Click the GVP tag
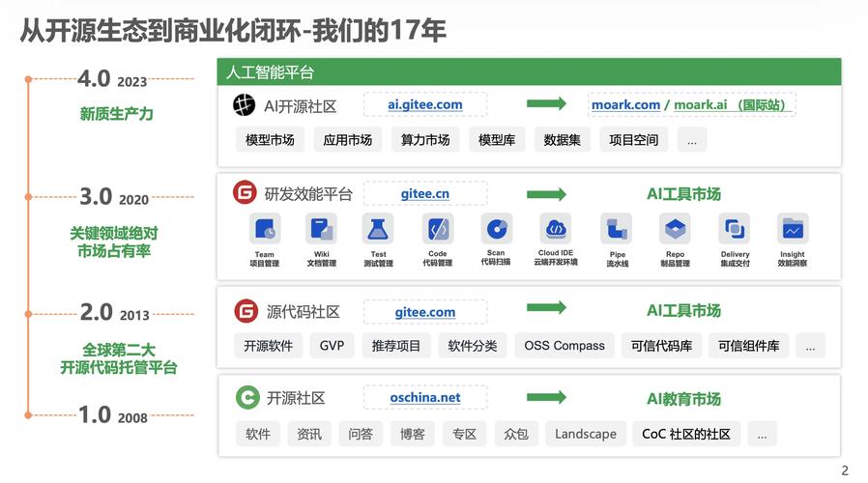The image size is (868, 483). coord(333,346)
